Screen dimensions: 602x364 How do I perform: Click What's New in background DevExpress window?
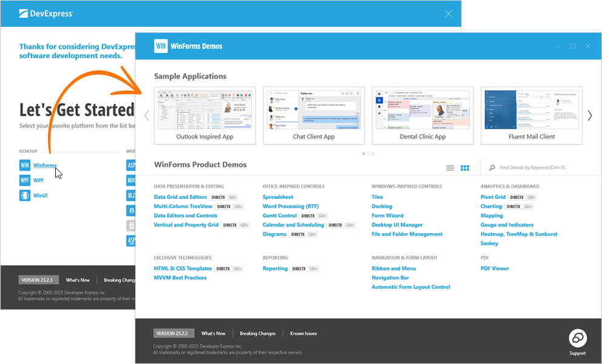[78, 280]
